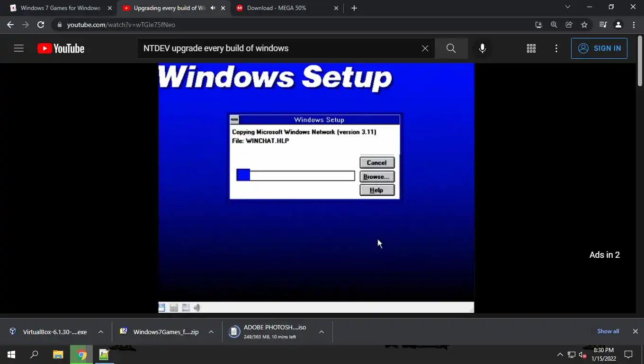Share this page icon
The height and width of the screenshot is (364, 644).
tap(569, 25)
